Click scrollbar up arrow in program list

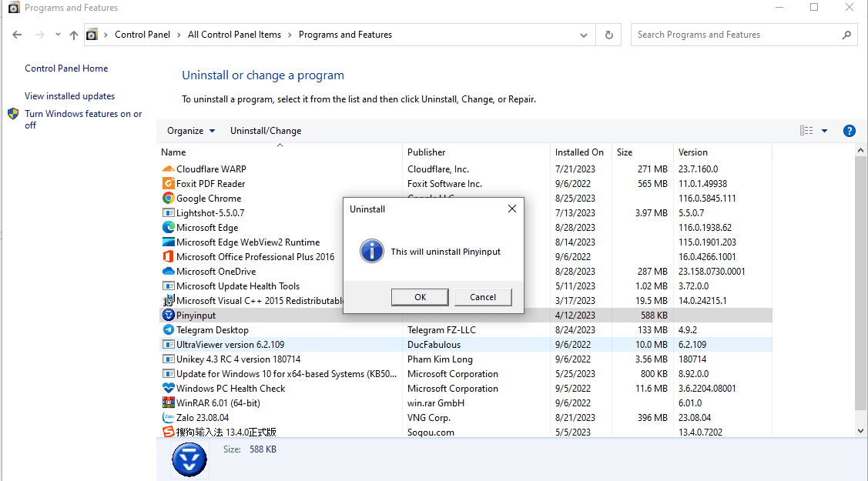click(x=860, y=150)
